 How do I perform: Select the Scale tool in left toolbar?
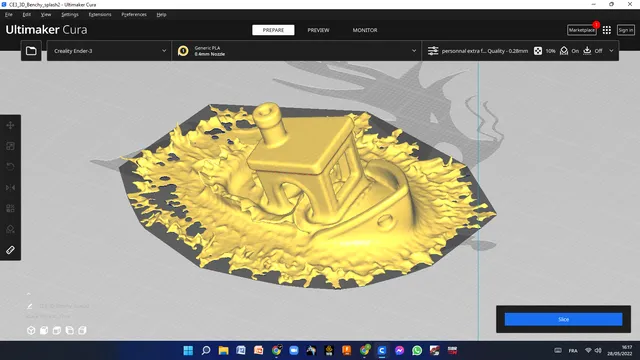click(11, 146)
